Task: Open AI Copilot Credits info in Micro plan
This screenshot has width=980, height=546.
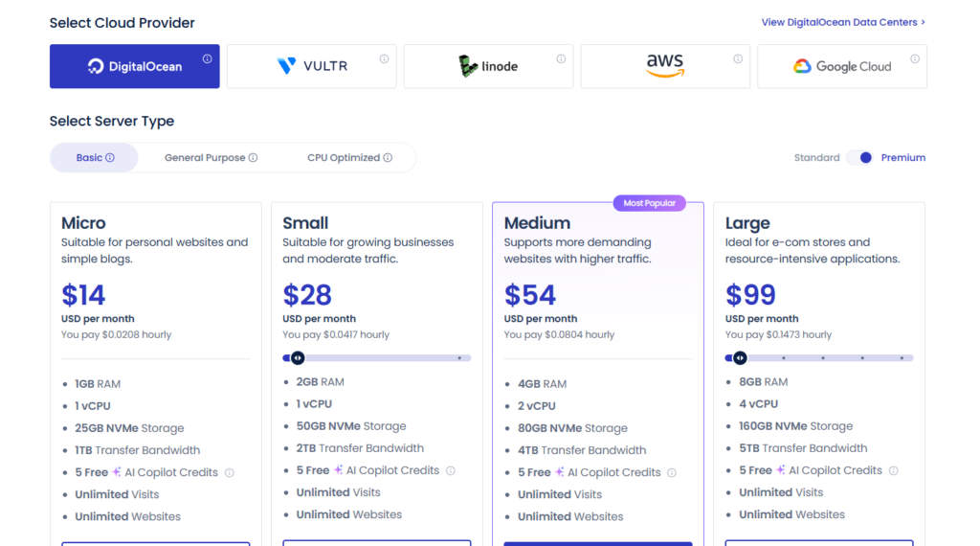Action: 230,473
